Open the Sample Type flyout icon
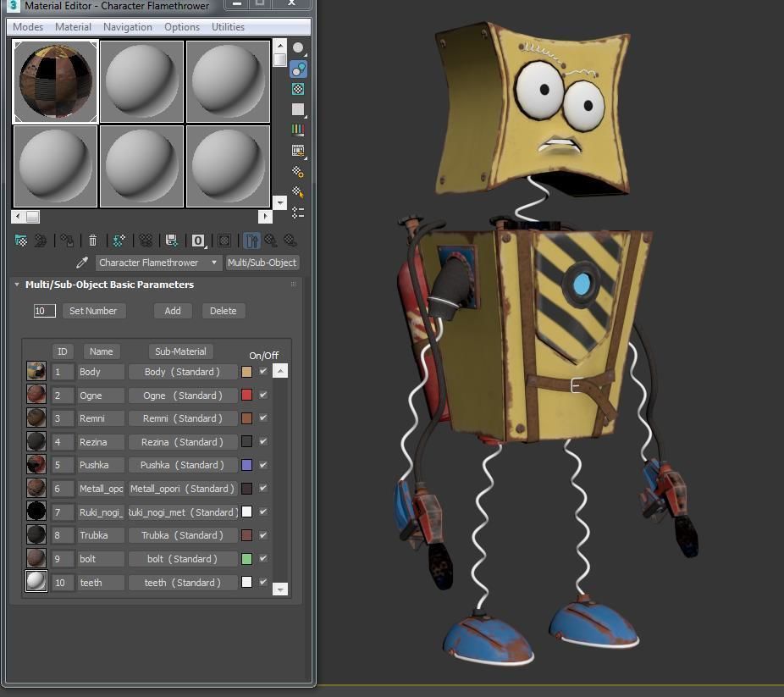 [x=298, y=48]
